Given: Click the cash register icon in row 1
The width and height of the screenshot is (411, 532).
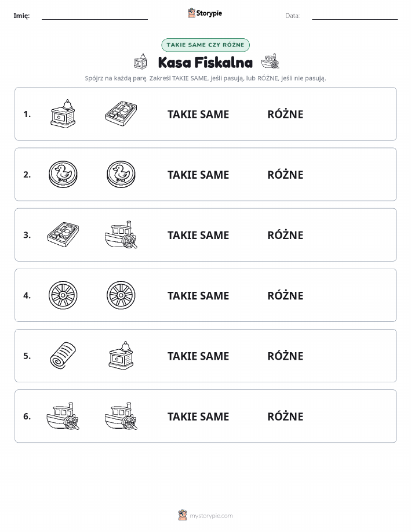Looking at the screenshot, I should [x=63, y=114].
